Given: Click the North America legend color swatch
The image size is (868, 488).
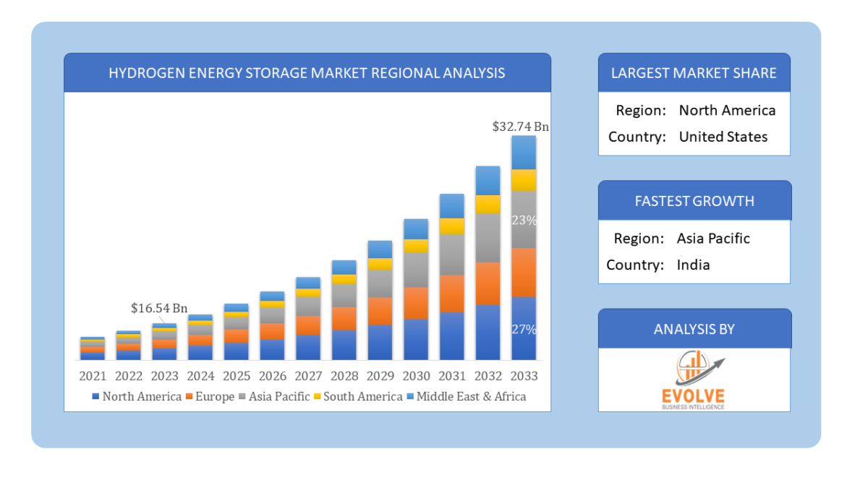Looking at the screenshot, I should [96, 397].
